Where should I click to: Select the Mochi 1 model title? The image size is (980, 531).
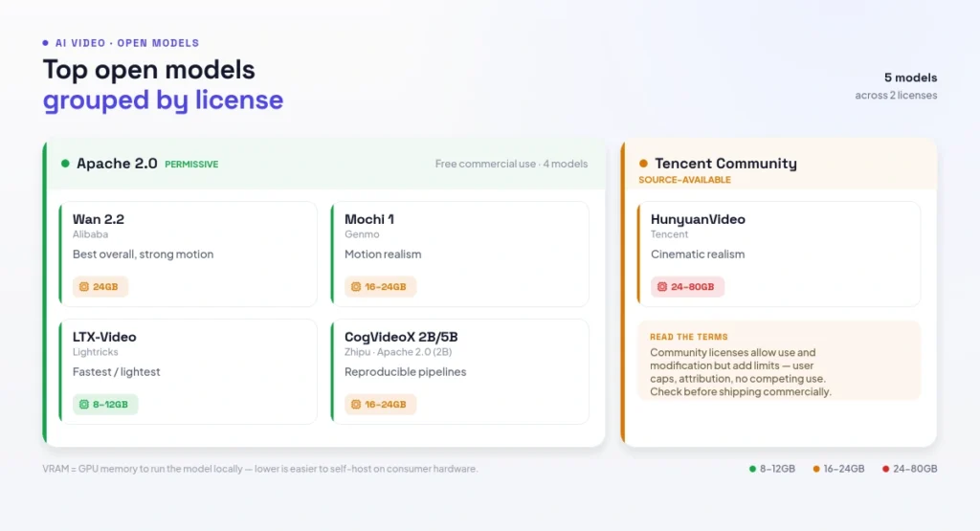tap(369, 219)
